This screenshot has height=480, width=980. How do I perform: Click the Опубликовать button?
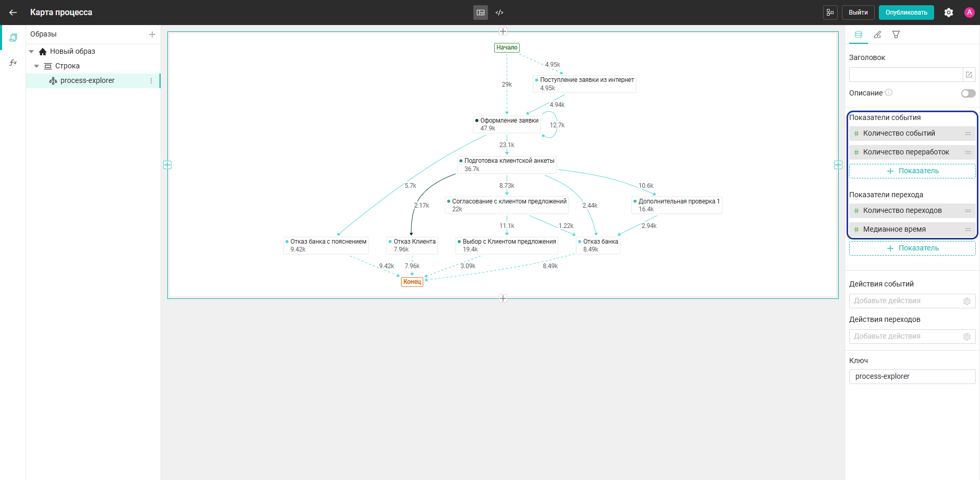(x=906, y=13)
